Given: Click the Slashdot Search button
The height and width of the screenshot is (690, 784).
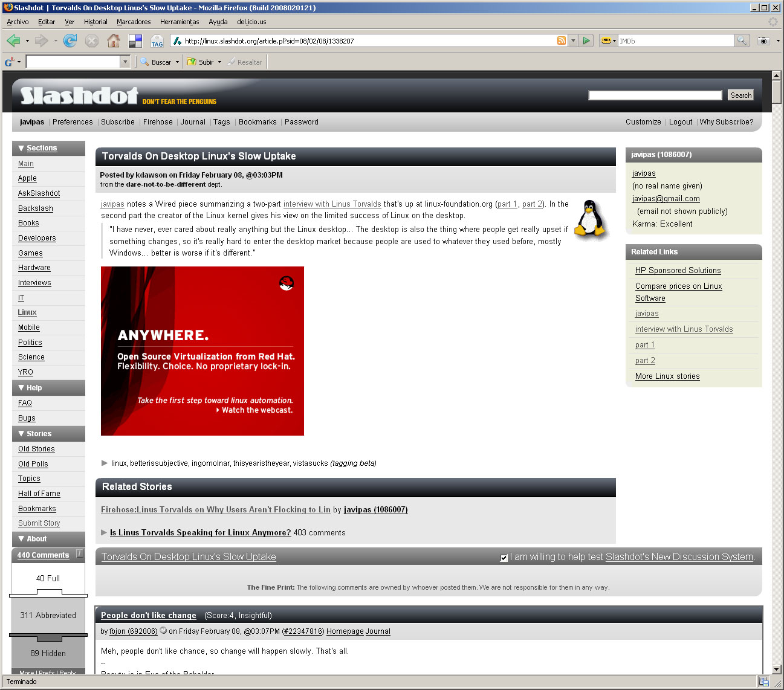Looking at the screenshot, I should click(x=740, y=95).
